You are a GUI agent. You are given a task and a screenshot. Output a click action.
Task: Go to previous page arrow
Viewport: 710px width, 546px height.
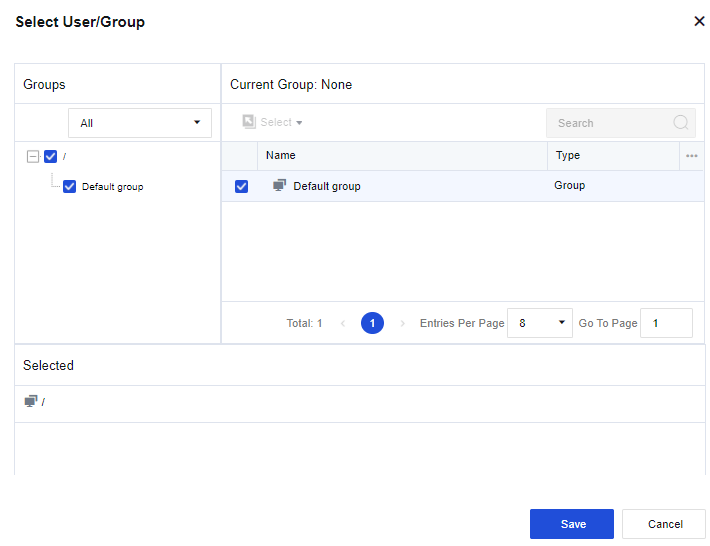point(343,323)
